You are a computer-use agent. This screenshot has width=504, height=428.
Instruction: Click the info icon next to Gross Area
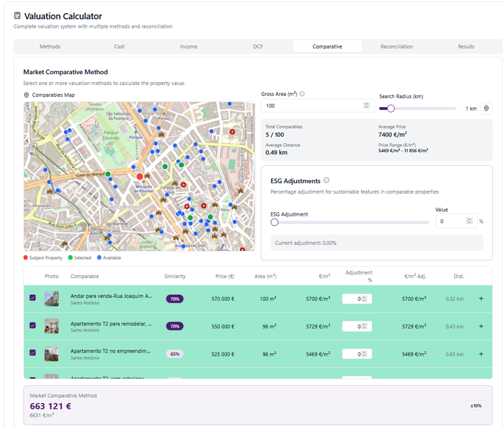pos(302,94)
